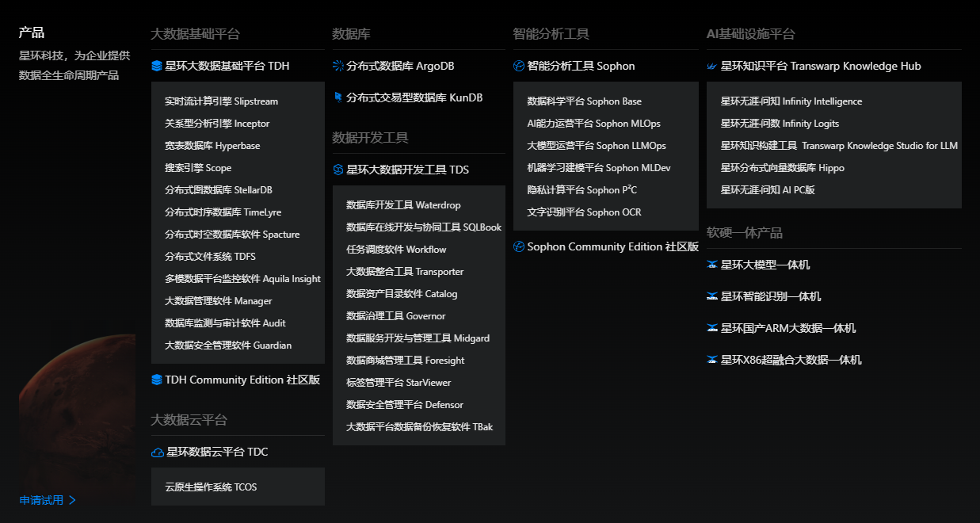980x523 pixels.
Task: Open 星环分布式向量数据库 Hippo
Action: tap(783, 168)
